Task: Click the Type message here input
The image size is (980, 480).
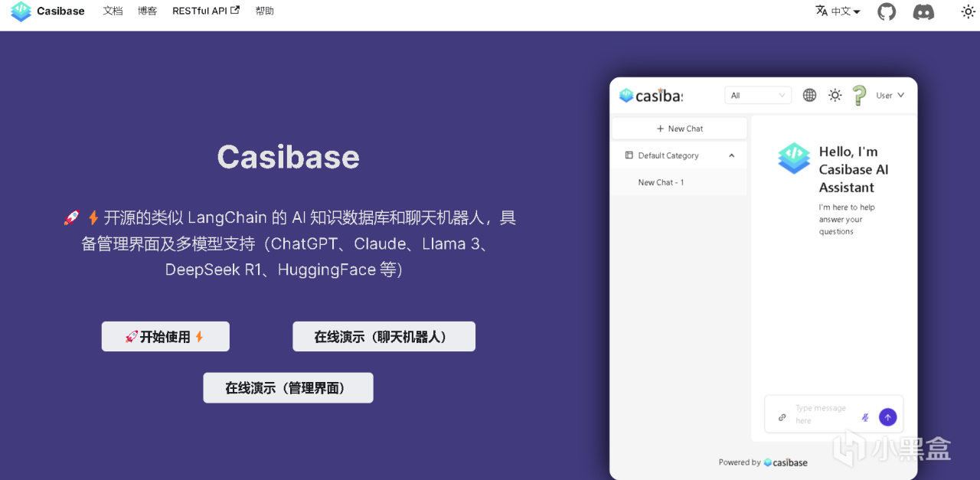Action: click(x=823, y=414)
